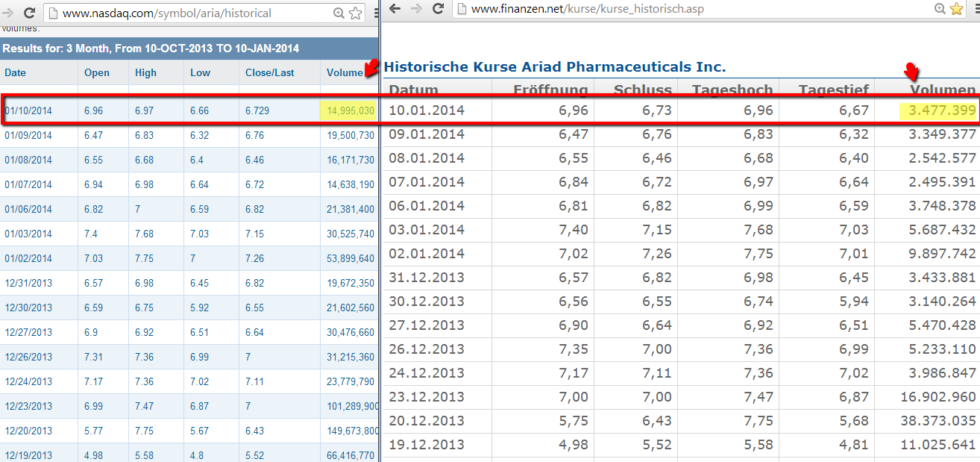Reload the nasdaq.com page
This screenshot has width=980, height=462.
click(x=29, y=13)
